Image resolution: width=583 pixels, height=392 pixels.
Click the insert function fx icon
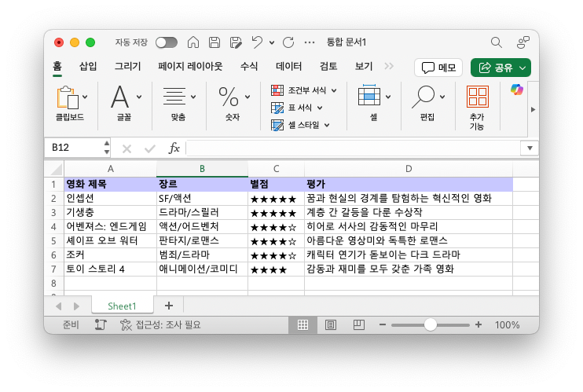click(174, 148)
